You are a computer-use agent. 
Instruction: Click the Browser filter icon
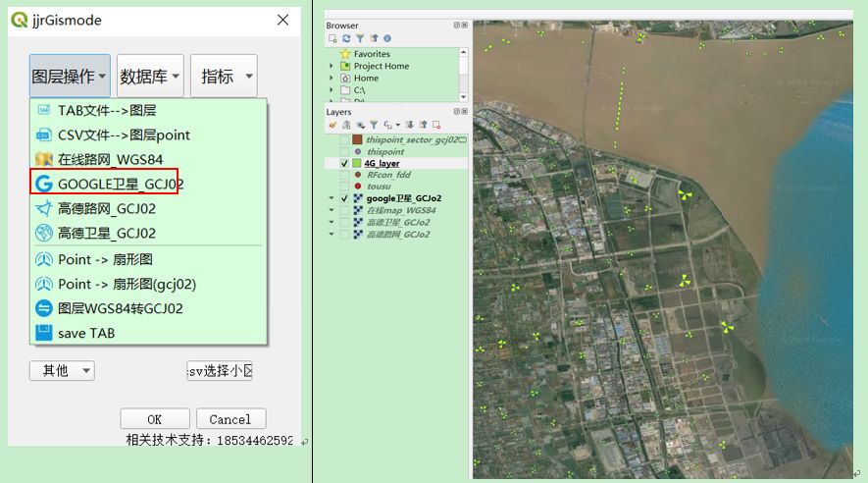click(360, 38)
